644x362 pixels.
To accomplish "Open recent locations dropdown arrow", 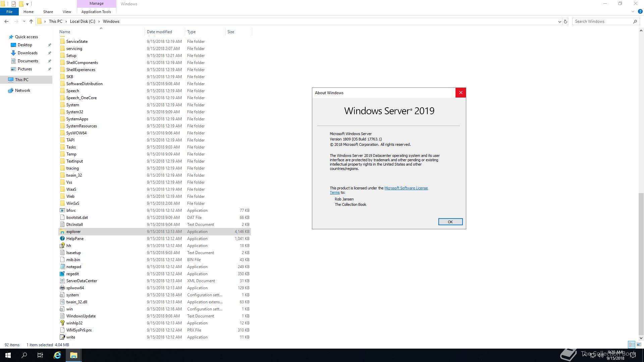I will [x=24, y=21].
